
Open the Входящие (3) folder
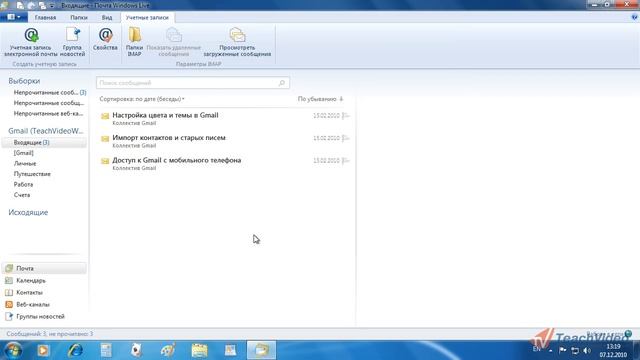click(x=44, y=142)
